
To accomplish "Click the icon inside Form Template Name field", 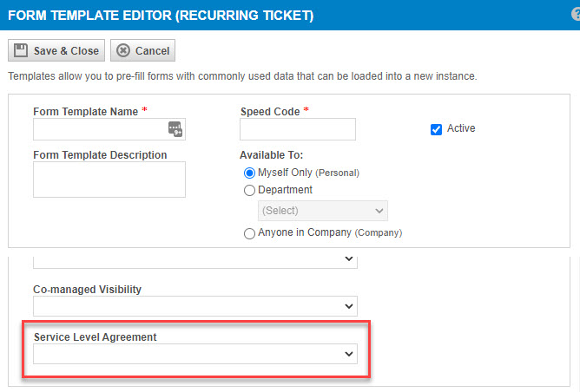I will click(x=175, y=129).
